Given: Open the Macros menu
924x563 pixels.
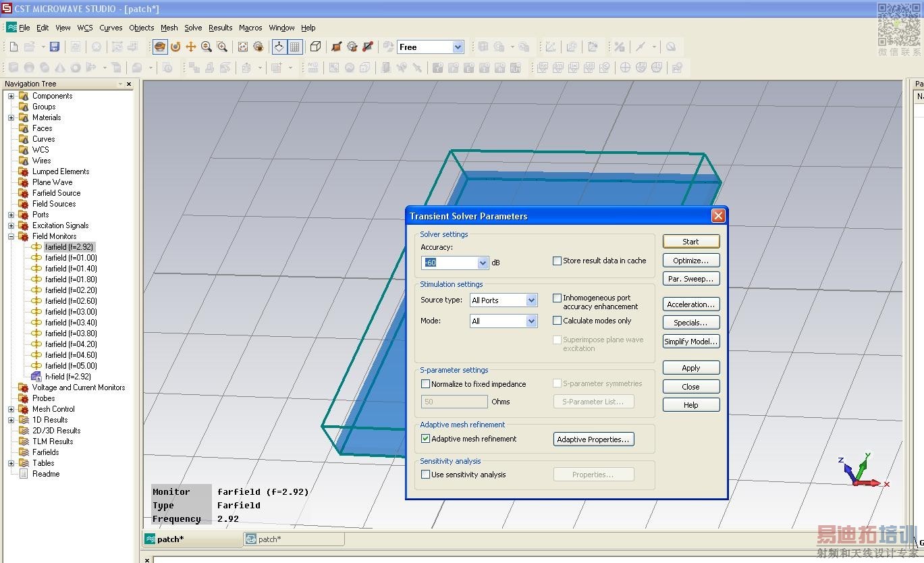Looking at the screenshot, I should [250, 28].
